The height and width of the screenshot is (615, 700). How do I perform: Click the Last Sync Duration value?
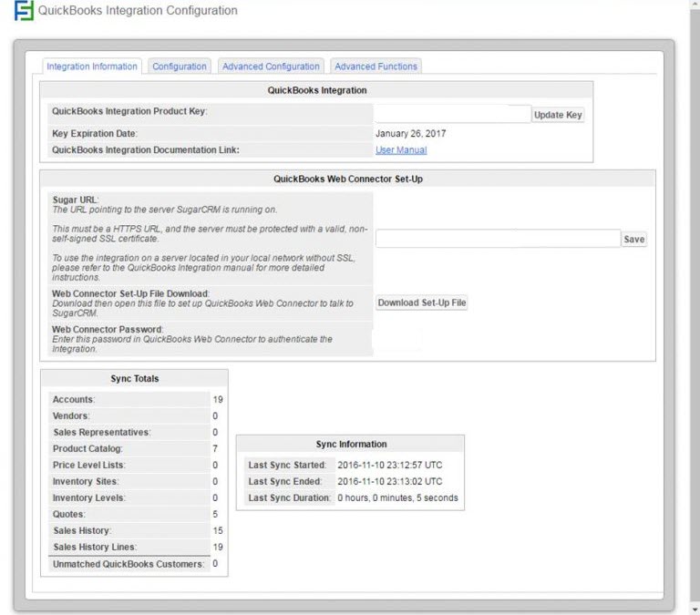click(397, 498)
